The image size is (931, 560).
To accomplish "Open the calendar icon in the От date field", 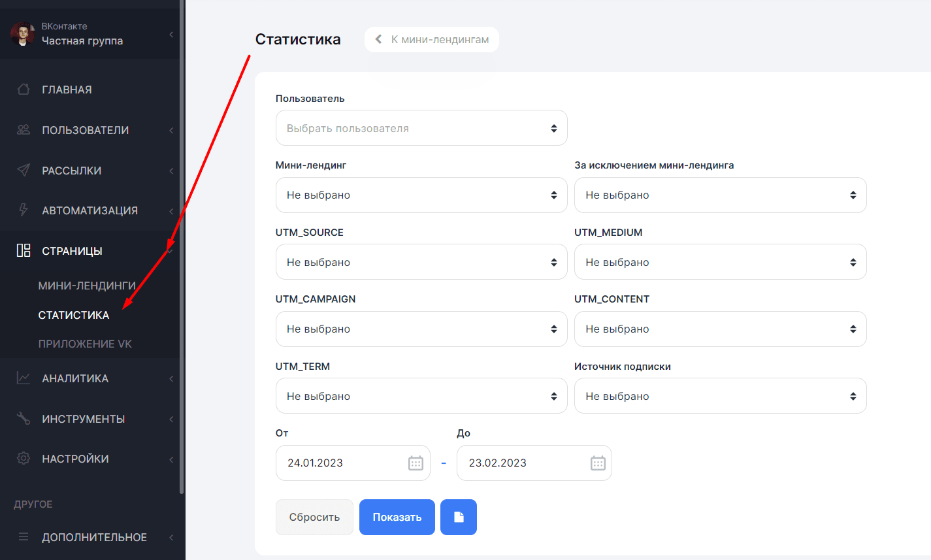I will 416,463.
